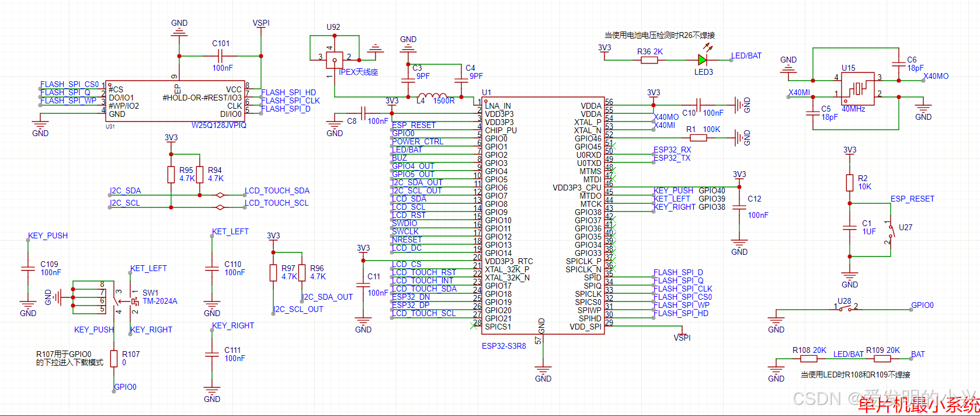Select the C111 capacitor symbol
This screenshot has width=980, height=416.
tap(212, 354)
